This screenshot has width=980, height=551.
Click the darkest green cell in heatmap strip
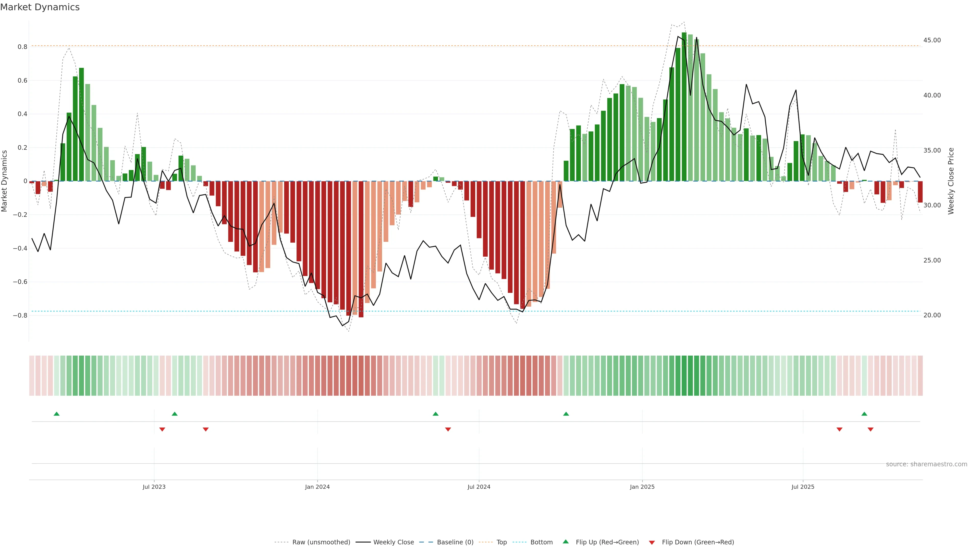(684, 376)
